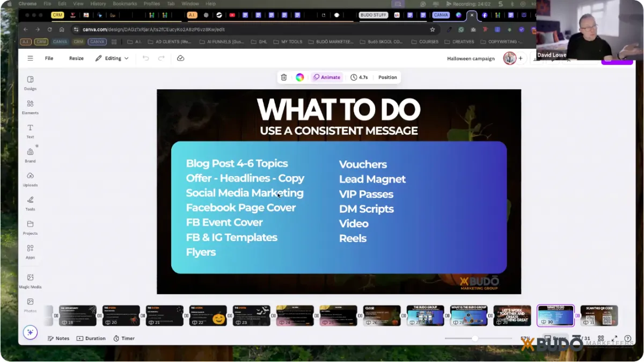Open the COPYWRITING bookmark folder
This screenshot has width=644, height=362.
501,41
